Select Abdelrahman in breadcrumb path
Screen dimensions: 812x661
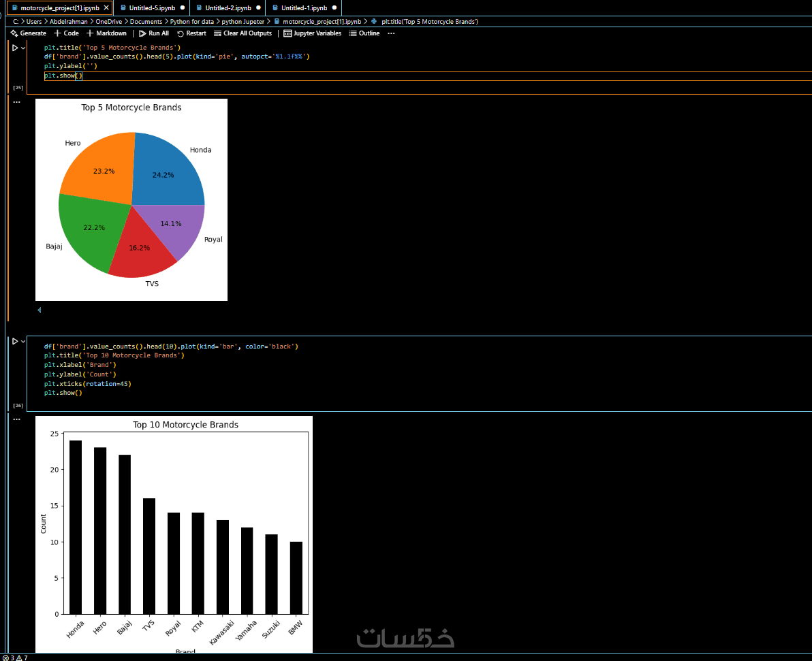(x=68, y=22)
